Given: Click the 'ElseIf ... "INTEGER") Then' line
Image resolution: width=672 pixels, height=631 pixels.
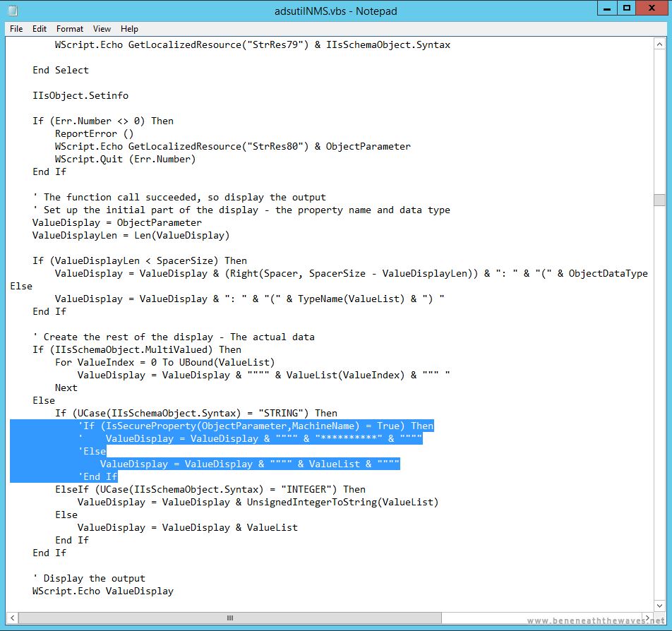Looking at the screenshot, I should (x=210, y=489).
